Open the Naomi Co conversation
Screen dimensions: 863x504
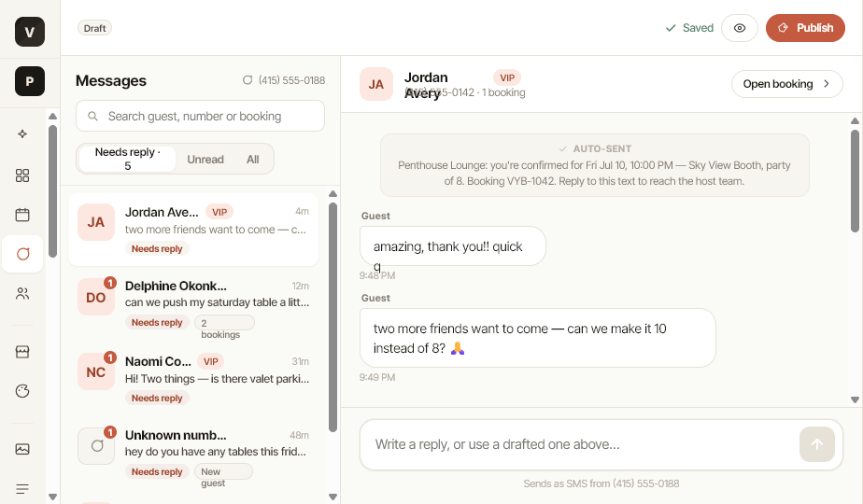coord(193,380)
